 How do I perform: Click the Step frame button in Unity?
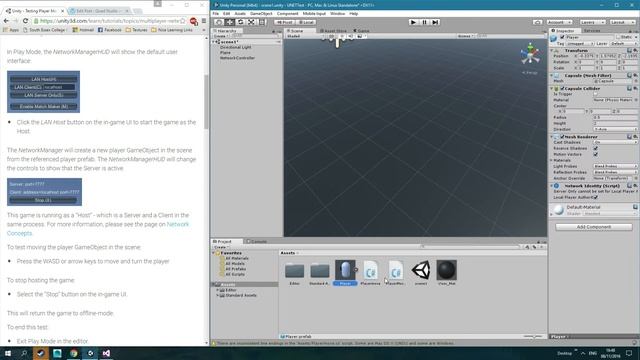pos(435,22)
